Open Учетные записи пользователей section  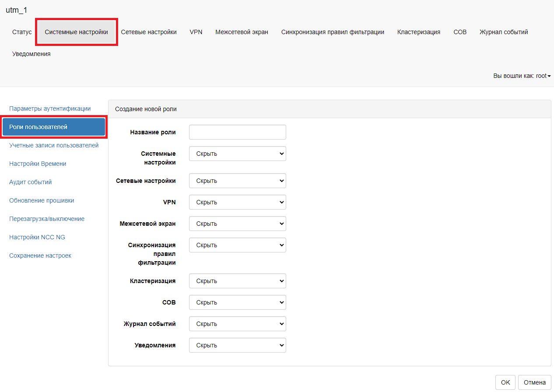54,145
